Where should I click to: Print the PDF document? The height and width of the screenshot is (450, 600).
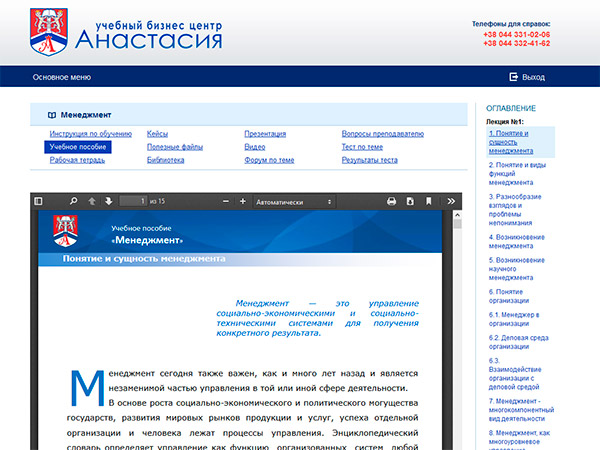tap(392, 201)
